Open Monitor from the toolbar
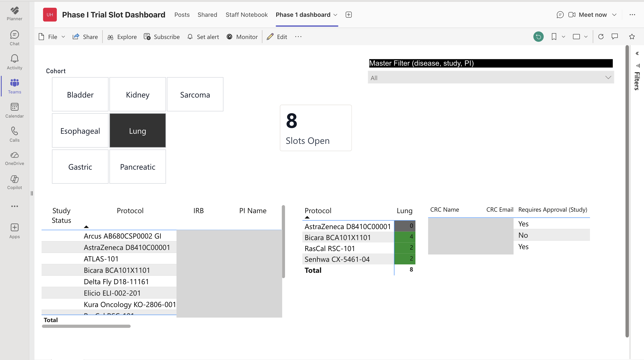This screenshot has width=644, height=360. click(242, 37)
